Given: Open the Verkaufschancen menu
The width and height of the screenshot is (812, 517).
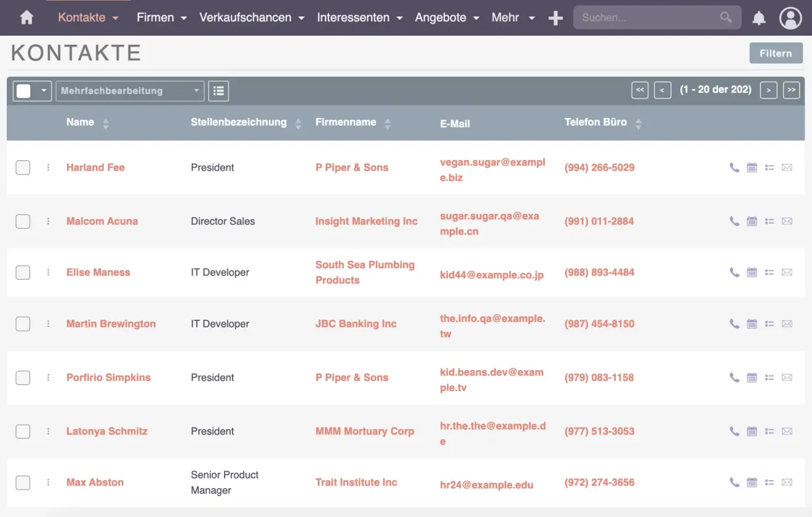Looking at the screenshot, I should point(252,18).
